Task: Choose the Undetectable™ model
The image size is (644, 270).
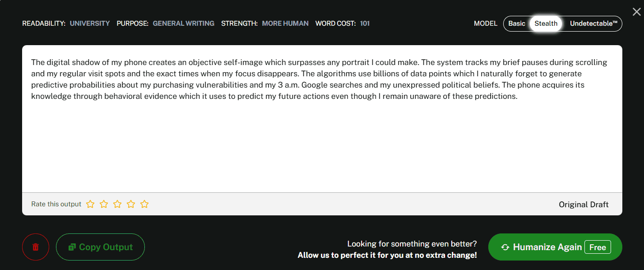Action: pos(593,23)
